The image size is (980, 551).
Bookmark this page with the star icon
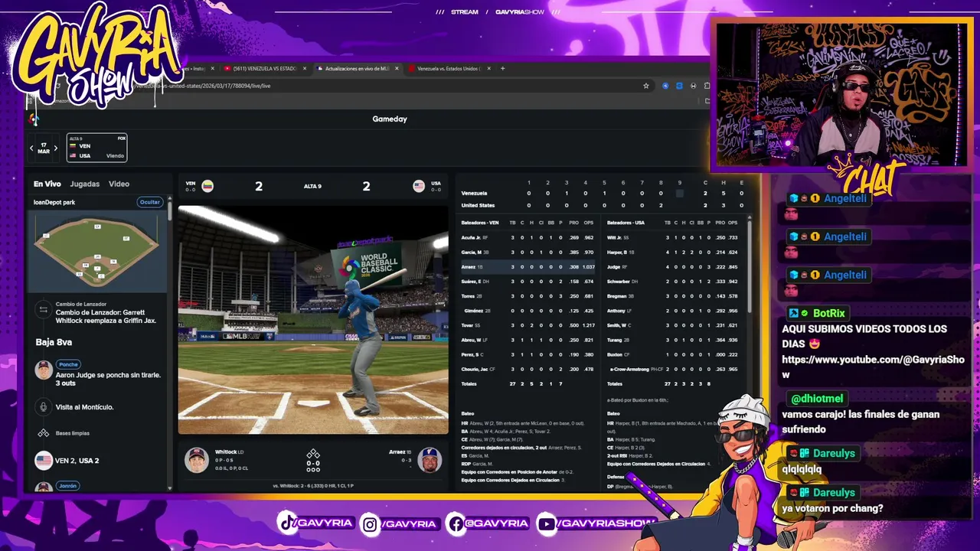tap(646, 86)
